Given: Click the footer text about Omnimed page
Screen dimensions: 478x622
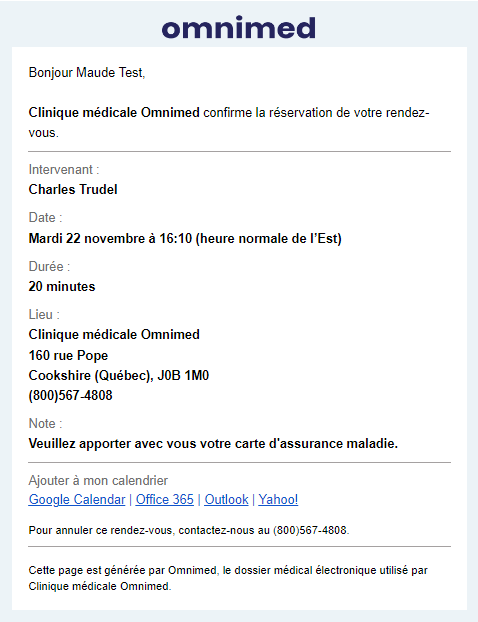Looking at the screenshot, I should coord(228,578).
